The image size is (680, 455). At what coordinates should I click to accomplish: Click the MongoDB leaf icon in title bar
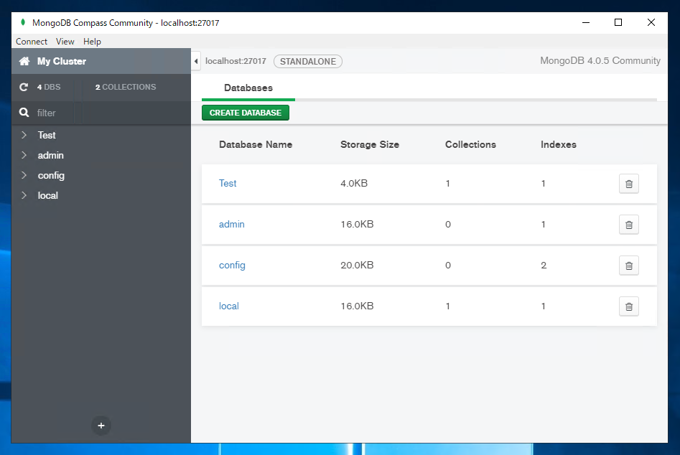click(23, 22)
